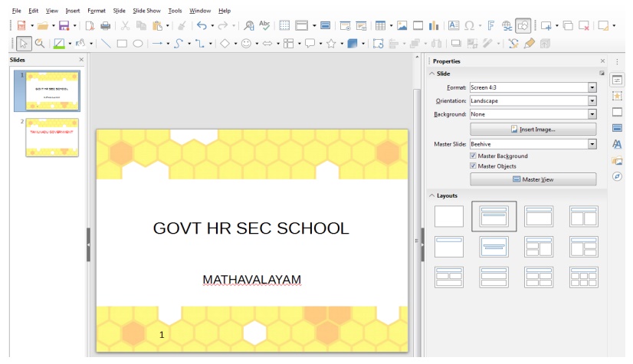The width and height of the screenshot is (633, 364).
Task: Open the Insert menu
Action: [x=73, y=11]
